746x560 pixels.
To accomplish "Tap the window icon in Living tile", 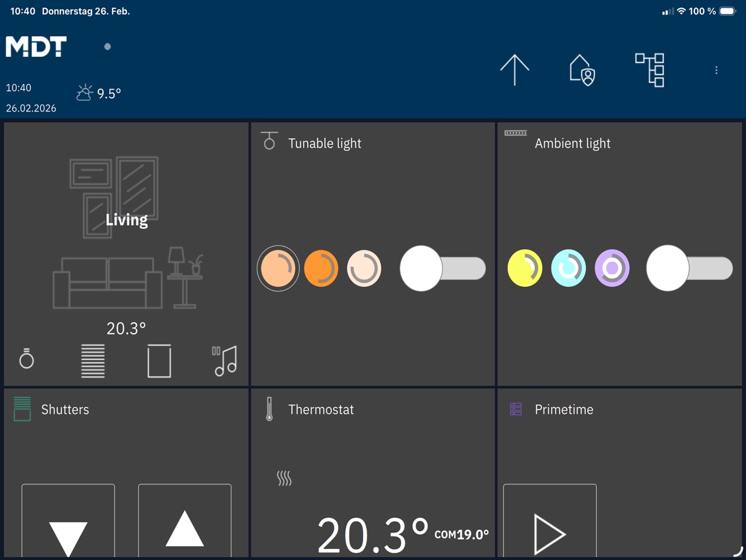I will (x=159, y=361).
